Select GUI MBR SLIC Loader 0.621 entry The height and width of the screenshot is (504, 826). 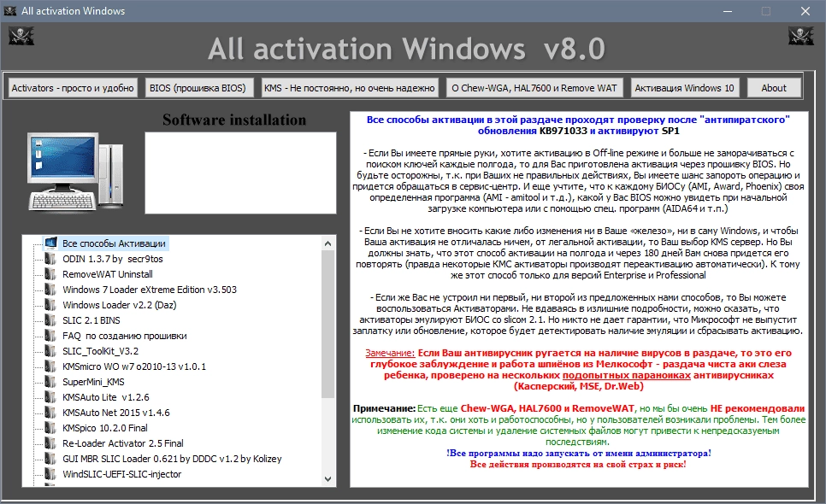click(x=172, y=459)
